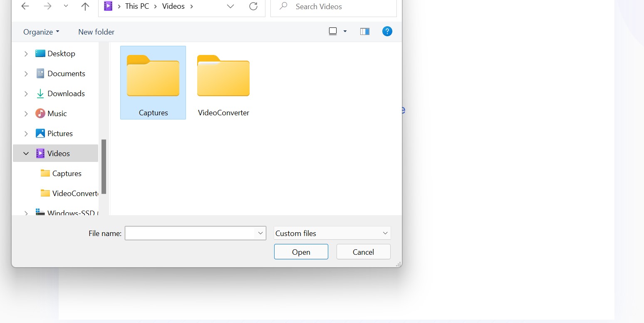Viewport: 644px width, 323px height.
Task: Expand the Windows-SSD drive node
Action: click(x=26, y=213)
